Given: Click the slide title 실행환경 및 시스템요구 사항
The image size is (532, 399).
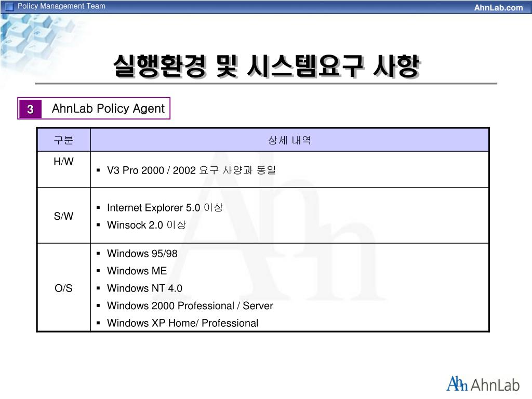Looking at the screenshot, I should [x=267, y=66].
